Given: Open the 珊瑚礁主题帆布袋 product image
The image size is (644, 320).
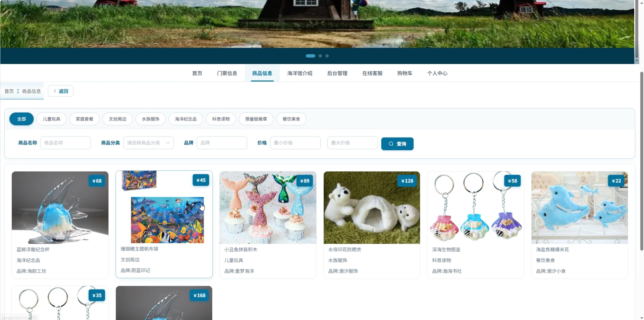Looking at the screenshot, I should 164,207.
